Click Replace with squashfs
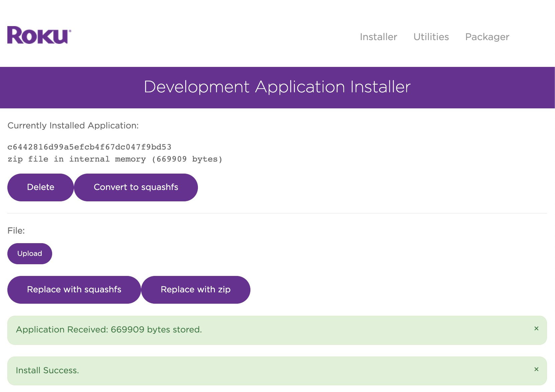 coord(74,290)
